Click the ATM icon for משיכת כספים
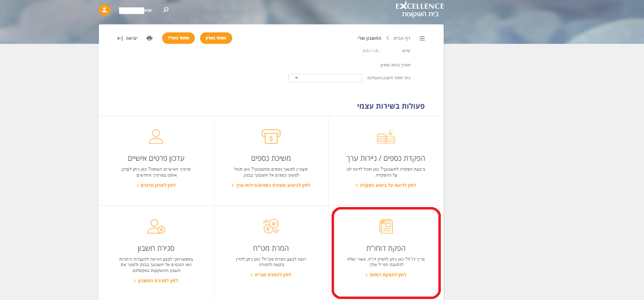 point(271,137)
